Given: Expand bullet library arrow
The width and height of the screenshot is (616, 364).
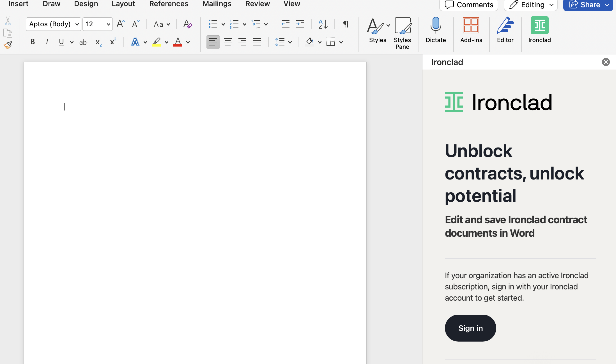Looking at the screenshot, I should (223, 24).
